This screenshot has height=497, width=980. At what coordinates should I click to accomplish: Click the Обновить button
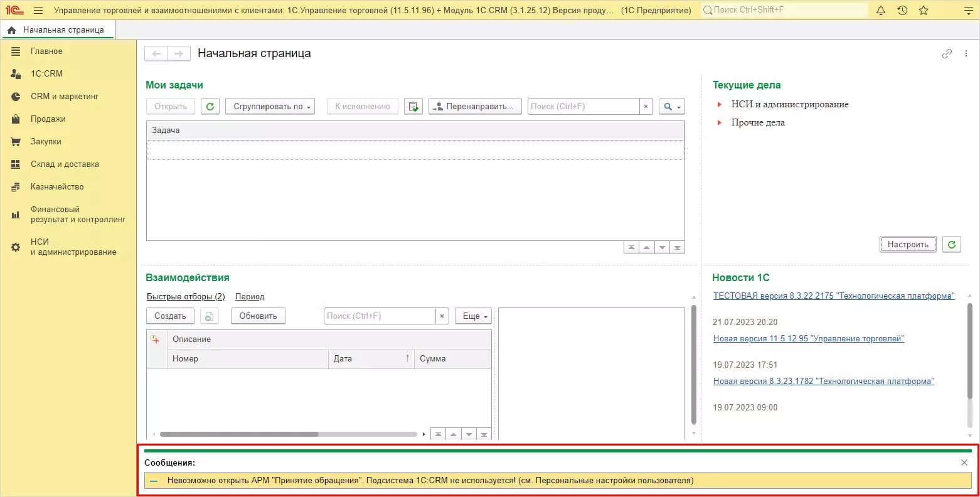pos(258,316)
